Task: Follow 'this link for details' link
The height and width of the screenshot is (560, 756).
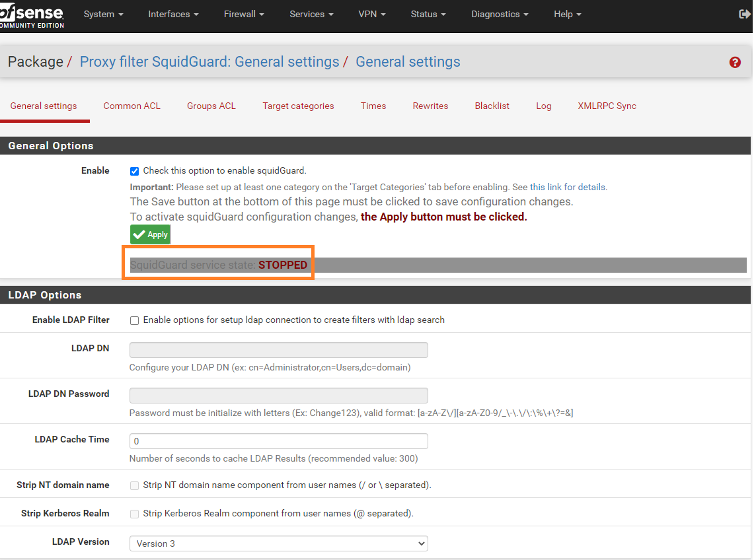Action: pos(568,187)
